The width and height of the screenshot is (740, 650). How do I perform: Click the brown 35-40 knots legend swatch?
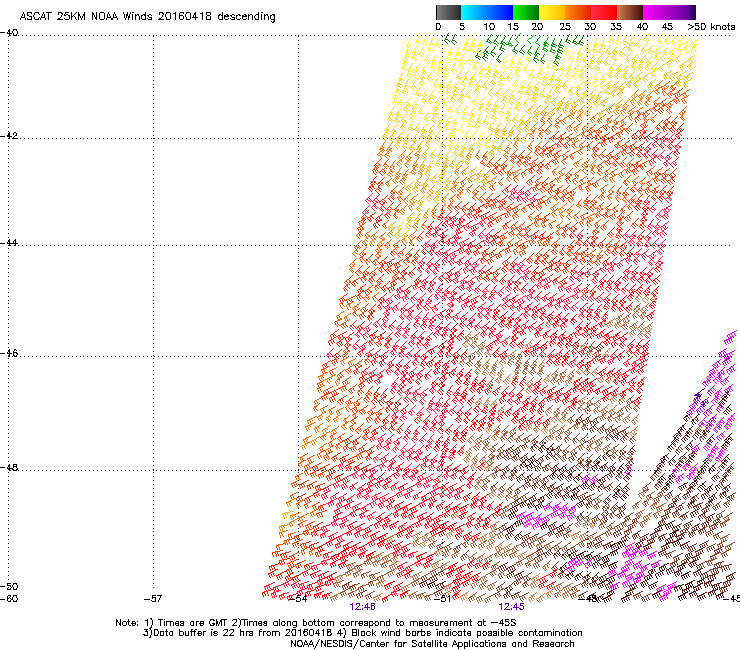point(630,12)
